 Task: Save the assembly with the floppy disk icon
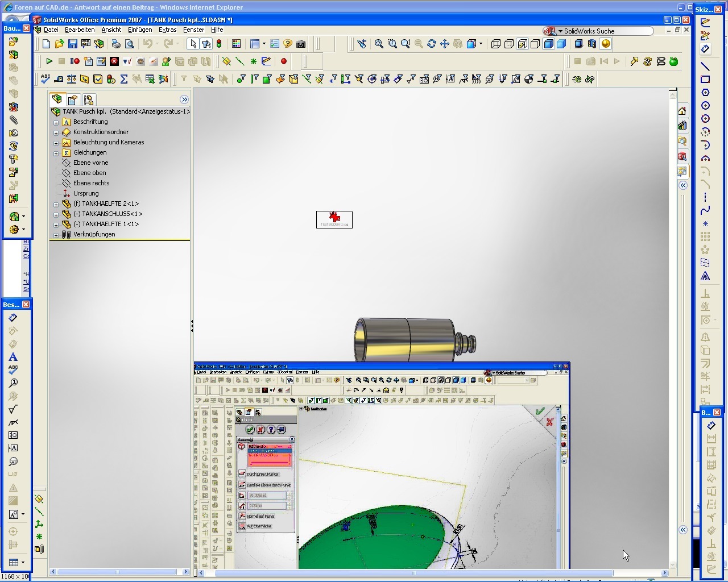pyautogui.click(x=72, y=44)
